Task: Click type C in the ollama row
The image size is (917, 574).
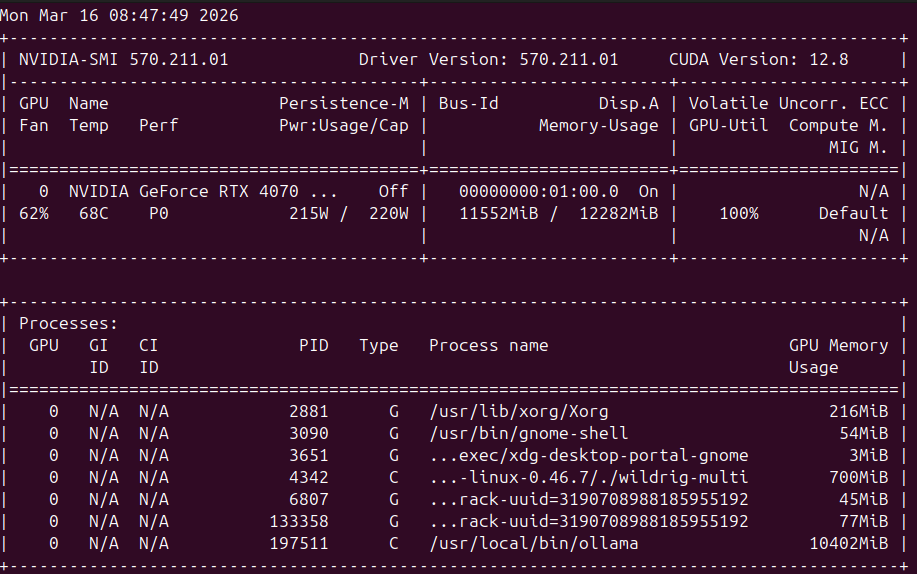Action: coord(394,544)
